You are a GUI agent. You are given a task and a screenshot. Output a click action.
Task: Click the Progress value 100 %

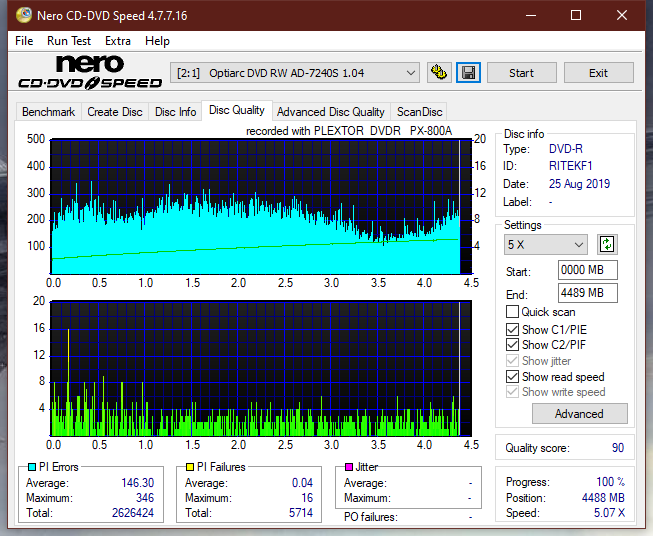tap(610, 482)
